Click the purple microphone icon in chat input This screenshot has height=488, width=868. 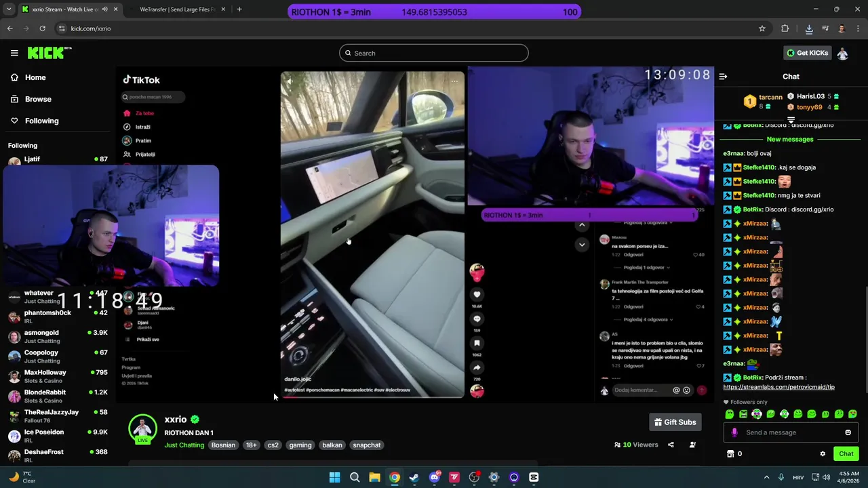(x=734, y=432)
